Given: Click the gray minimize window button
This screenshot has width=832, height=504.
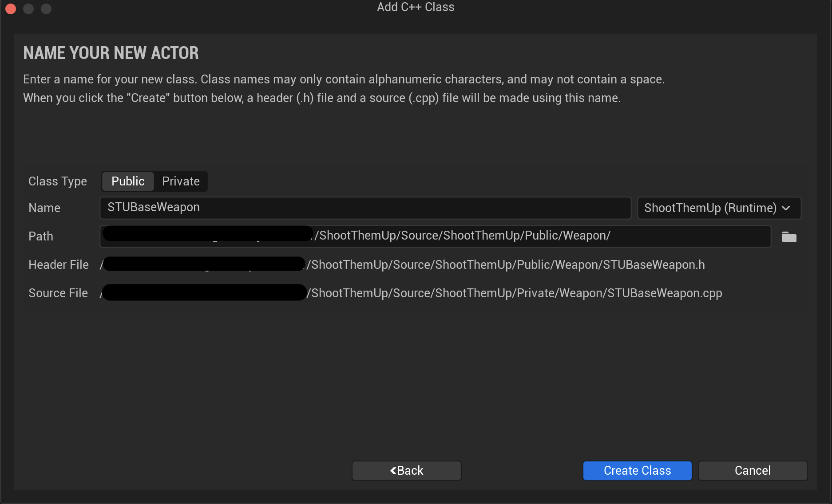Looking at the screenshot, I should 28,8.
